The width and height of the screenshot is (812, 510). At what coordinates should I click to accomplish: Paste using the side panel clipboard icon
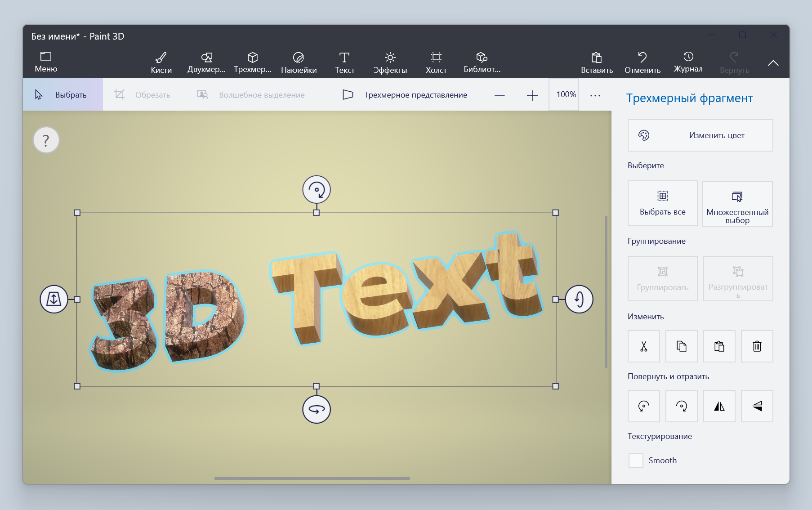pyautogui.click(x=719, y=346)
